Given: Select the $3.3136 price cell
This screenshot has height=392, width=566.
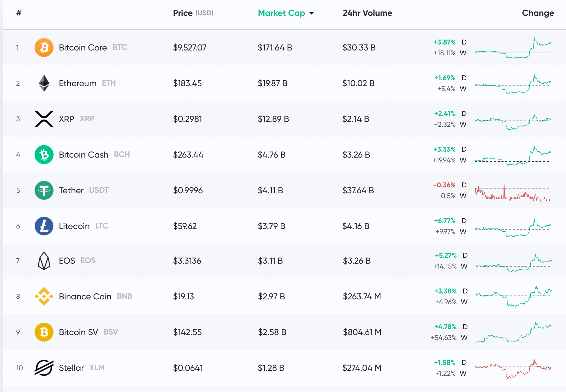Looking at the screenshot, I should tap(187, 261).
